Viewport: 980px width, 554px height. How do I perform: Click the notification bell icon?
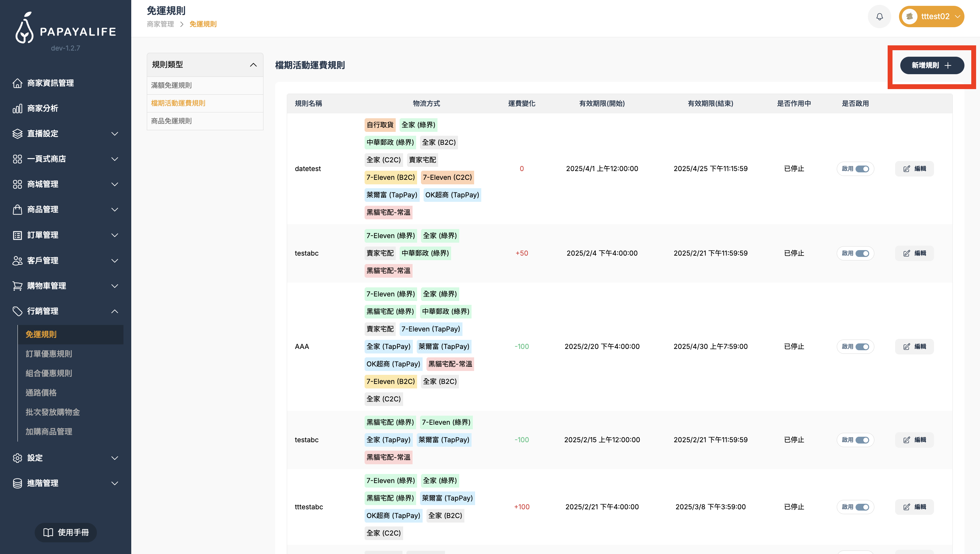coord(879,17)
